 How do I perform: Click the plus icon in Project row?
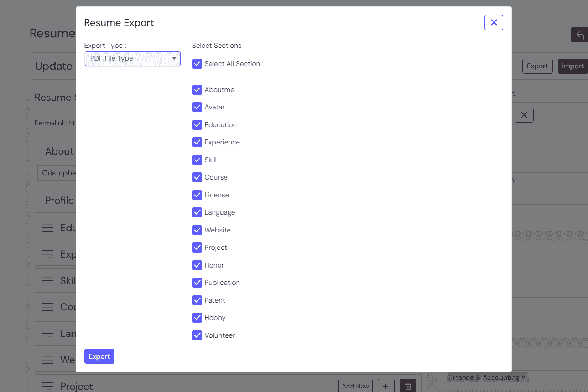click(x=386, y=386)
